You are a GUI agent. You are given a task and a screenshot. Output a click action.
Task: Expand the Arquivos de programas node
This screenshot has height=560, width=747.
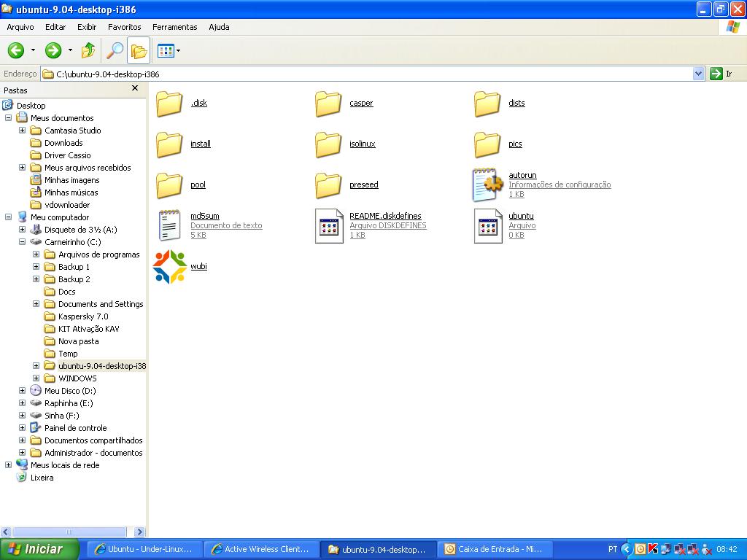coord(36,254)
